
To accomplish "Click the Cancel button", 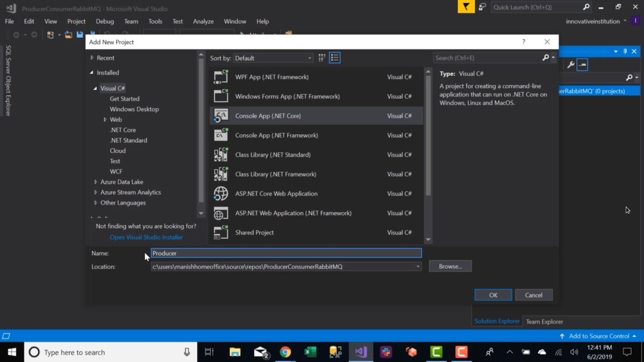I will 533,295.
